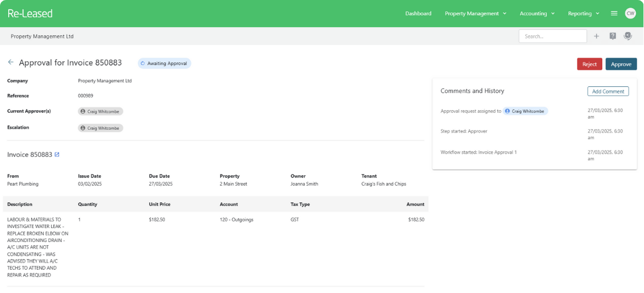Click 'Step started: Approver' history entry

[x=464, y=131]
